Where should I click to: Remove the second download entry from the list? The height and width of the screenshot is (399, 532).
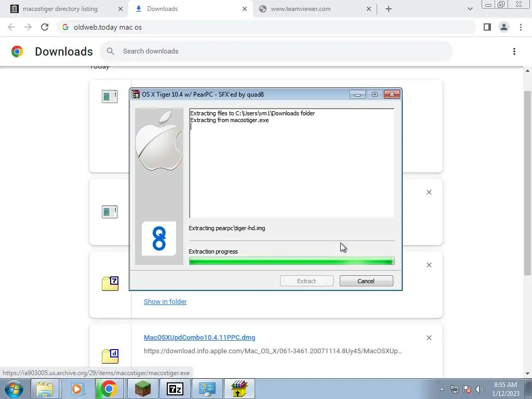(429, 192)
